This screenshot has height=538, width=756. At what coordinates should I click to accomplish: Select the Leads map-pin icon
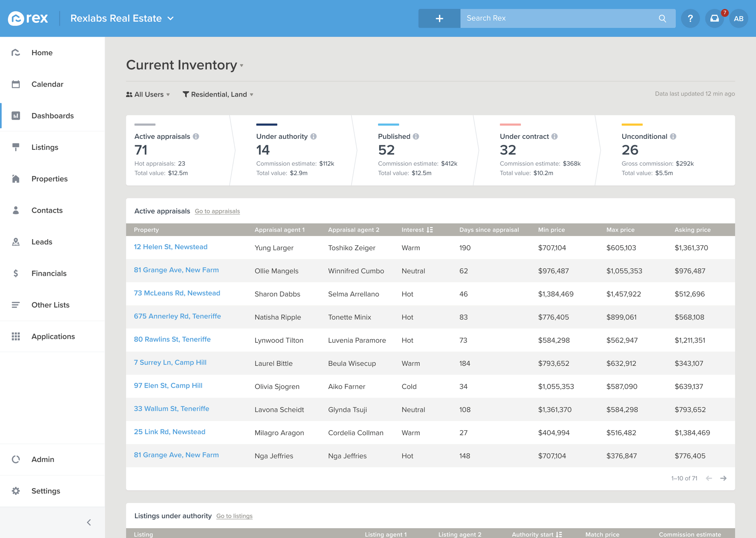tap(15, 242)
